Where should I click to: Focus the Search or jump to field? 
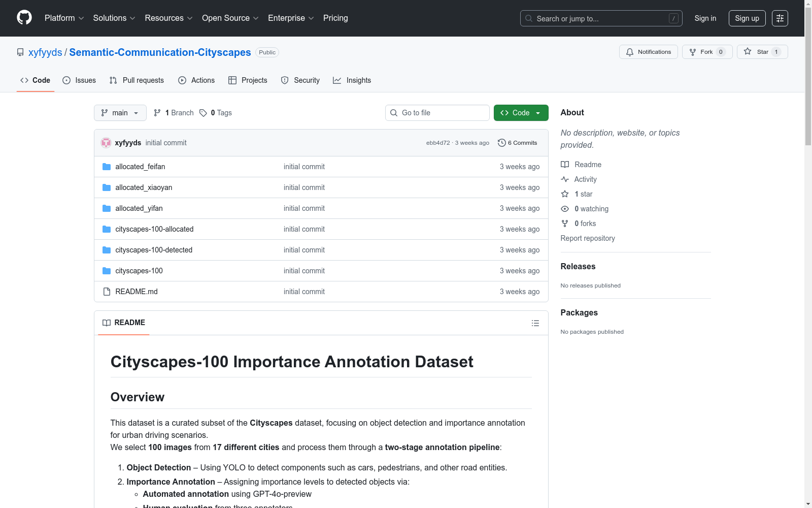601,18
